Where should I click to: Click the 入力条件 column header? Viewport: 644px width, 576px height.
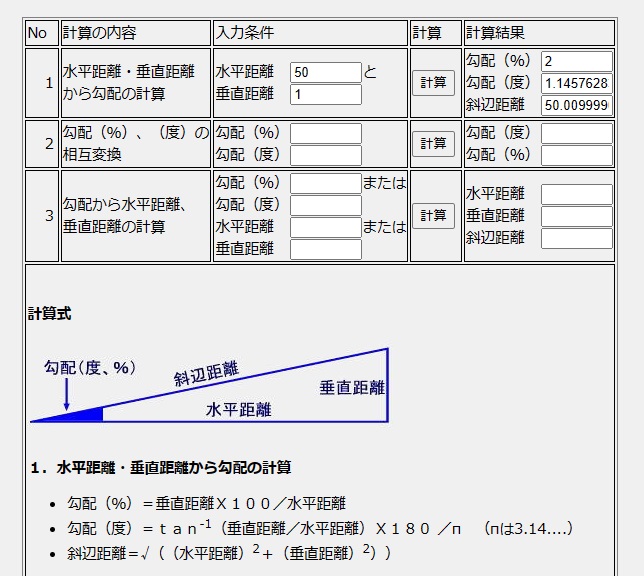[x=310, y=33]
